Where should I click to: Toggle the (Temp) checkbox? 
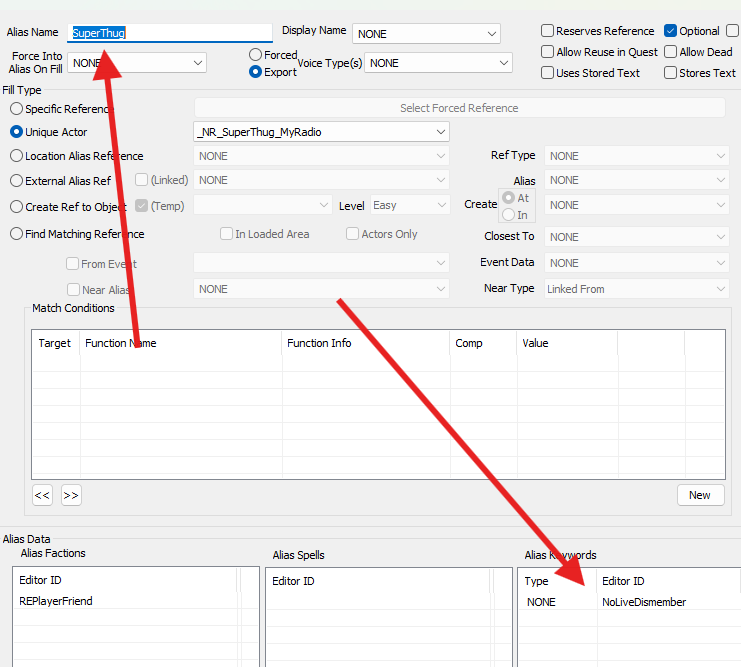(141, 206)
